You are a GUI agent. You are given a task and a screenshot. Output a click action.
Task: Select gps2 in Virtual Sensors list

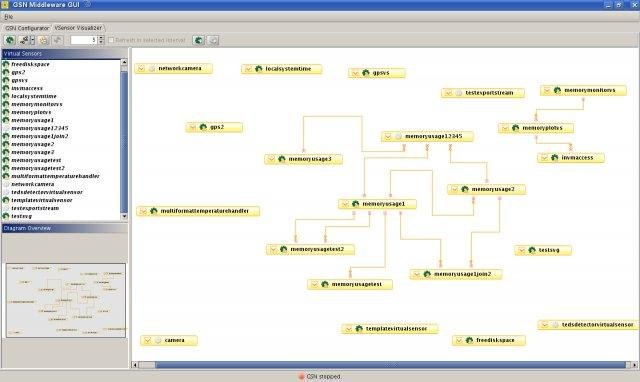[x=18, y=72]
